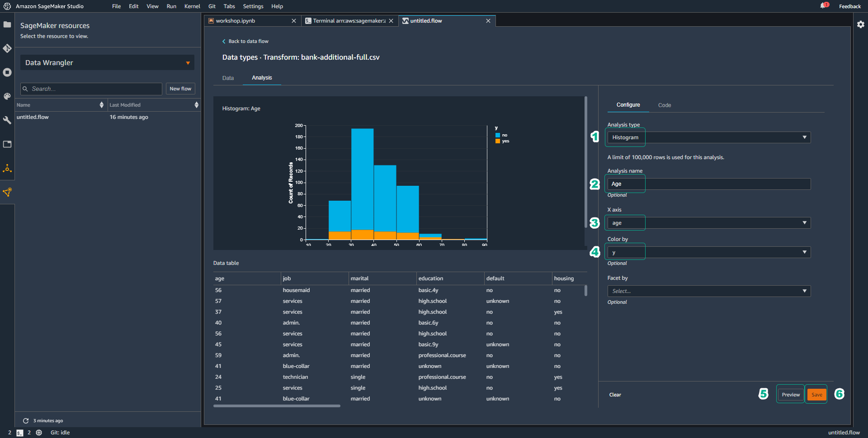Viewport: 868px width, 438px height.
Task: Open running terminals and kernels icon
Action: coord(7,72)
